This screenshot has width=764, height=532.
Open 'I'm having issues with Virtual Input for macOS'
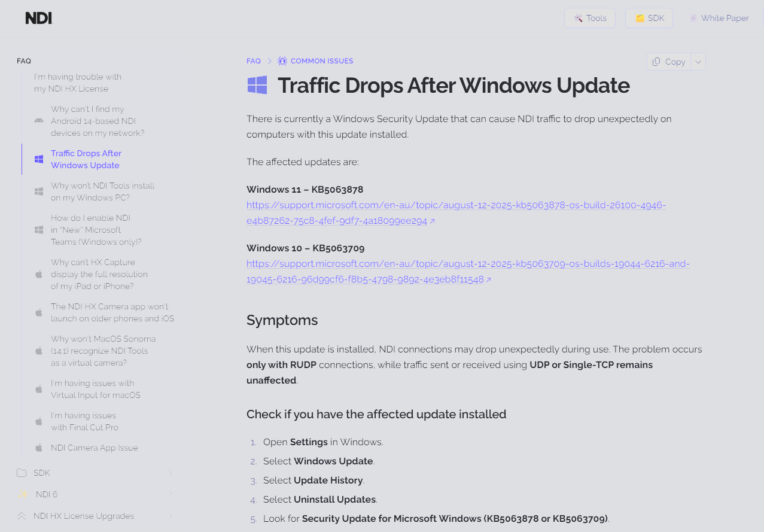[95, 389]
